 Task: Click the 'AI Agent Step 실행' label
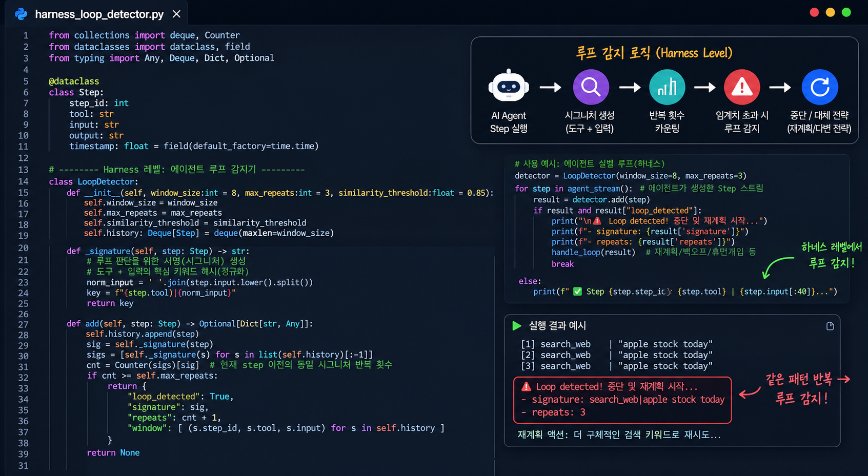[509, 122]
